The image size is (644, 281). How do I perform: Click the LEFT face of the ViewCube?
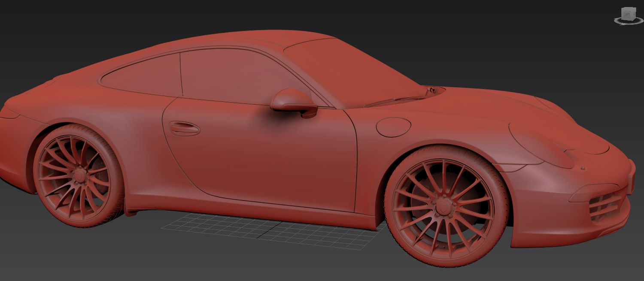tap(627, 14)
